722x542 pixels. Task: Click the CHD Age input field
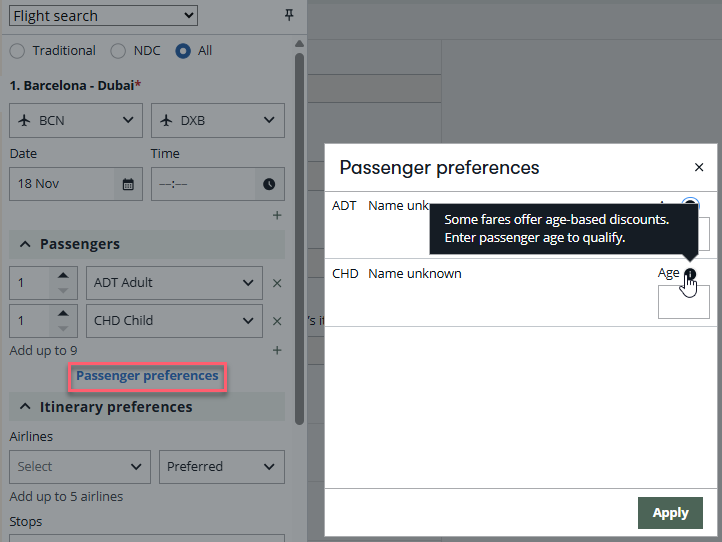[683, 301]
